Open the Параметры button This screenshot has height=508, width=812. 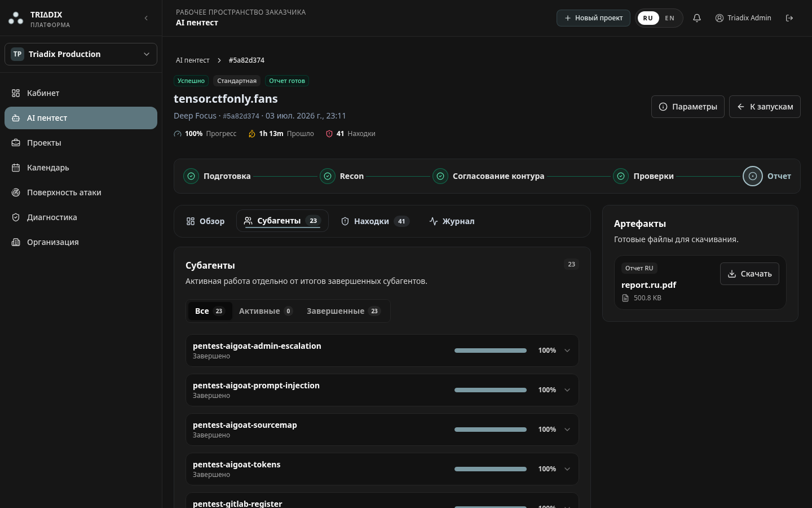click(x=688, y=107)
